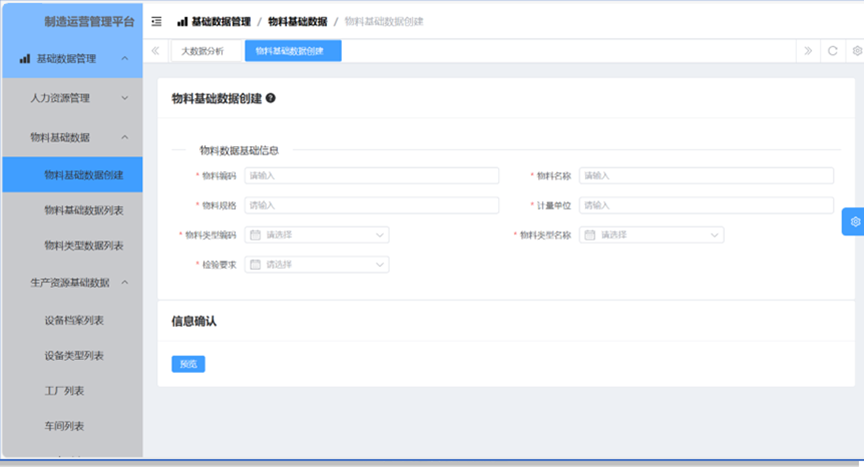The width and height of the screenshot is (864, 467).
Task: Focus the 计量单位 input field
Action: (705, 205)
